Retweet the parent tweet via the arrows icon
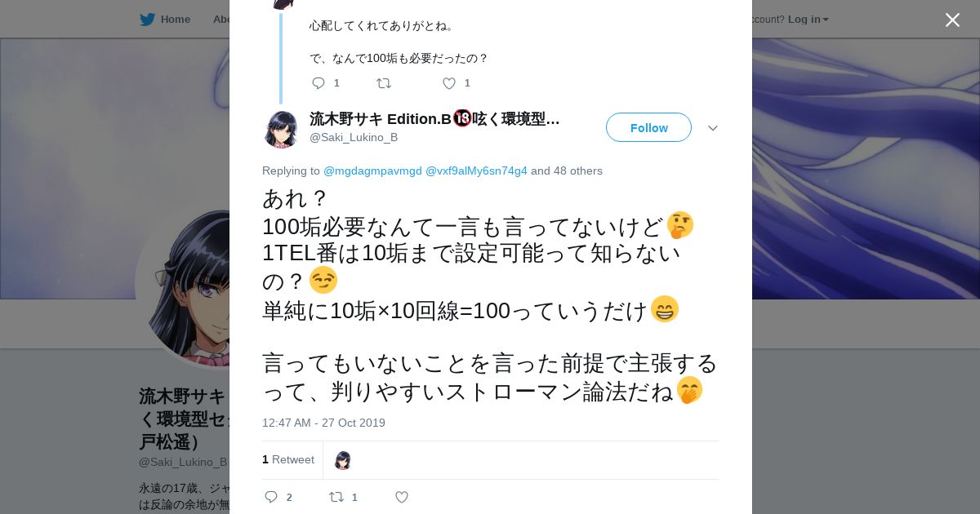Screen dimensions: 980x514 click(x=384, y=83)
